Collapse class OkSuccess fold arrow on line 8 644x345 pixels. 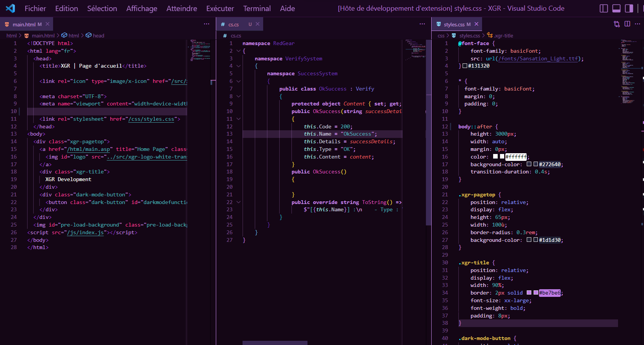click(x=238, y=96)
